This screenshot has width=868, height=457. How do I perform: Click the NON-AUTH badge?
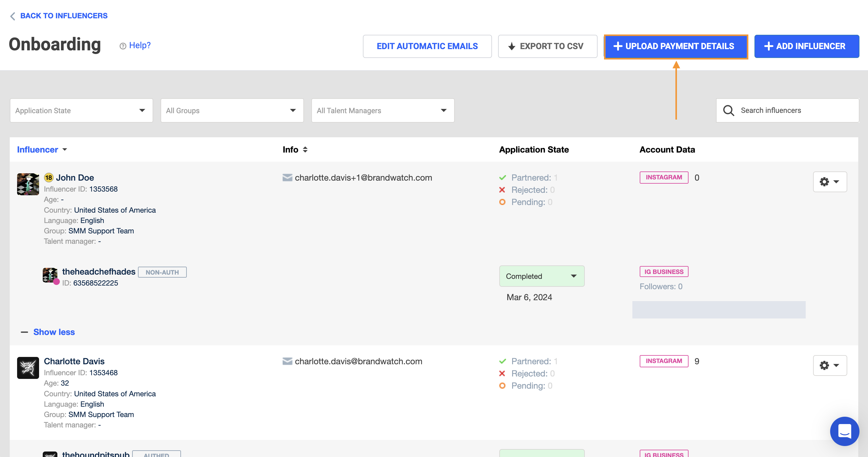click(x=162, y=272)
